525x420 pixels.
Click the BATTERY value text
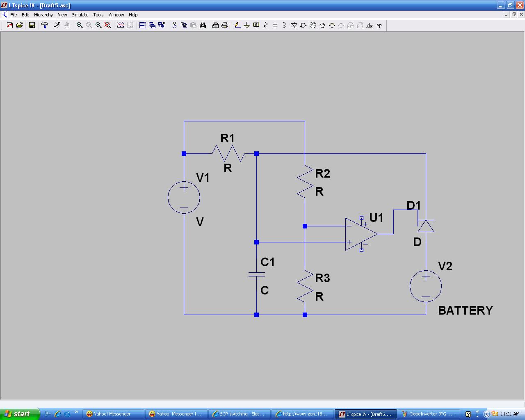(466, 310)
